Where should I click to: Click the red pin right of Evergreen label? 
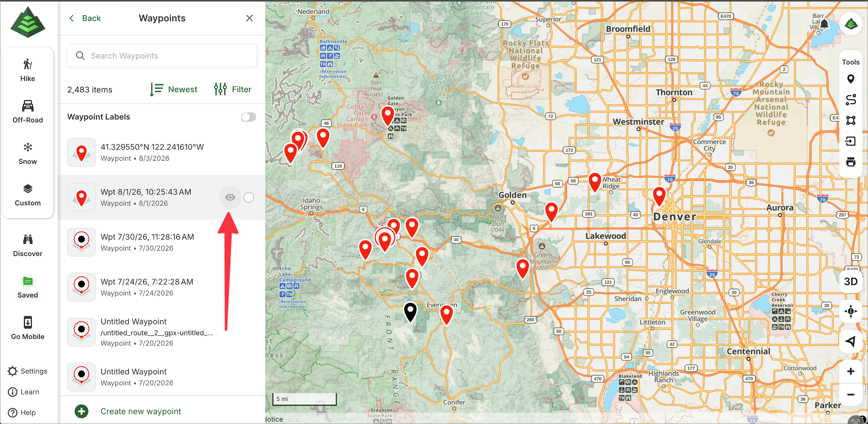(447, 314)
